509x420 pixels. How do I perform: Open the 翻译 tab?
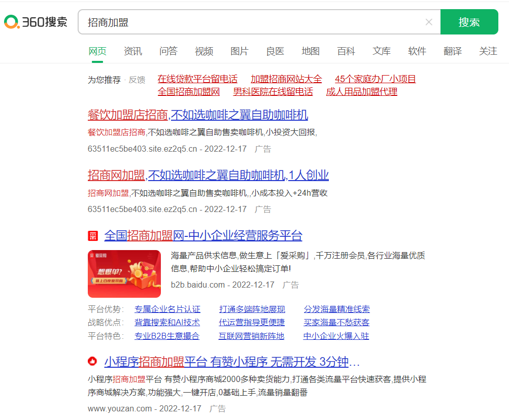(x=452, y=51)
